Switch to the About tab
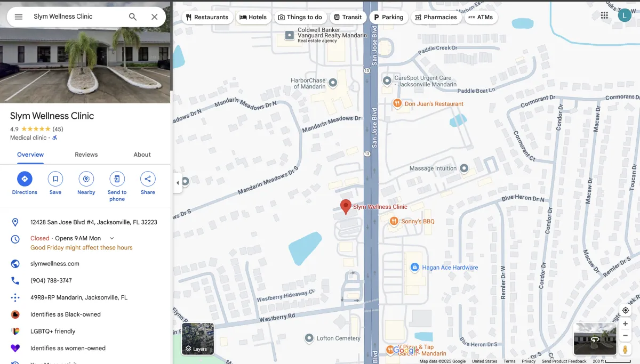 point(142,155)
